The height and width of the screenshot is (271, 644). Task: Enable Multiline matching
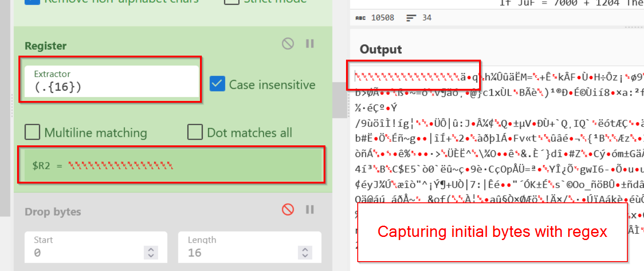(32, 132)
